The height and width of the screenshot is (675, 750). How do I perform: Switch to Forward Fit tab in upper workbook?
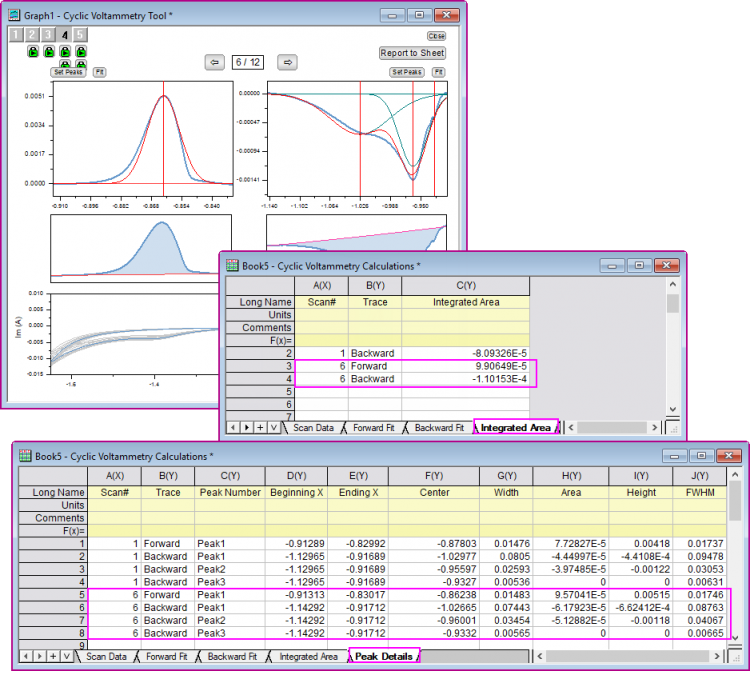point(374,428)
